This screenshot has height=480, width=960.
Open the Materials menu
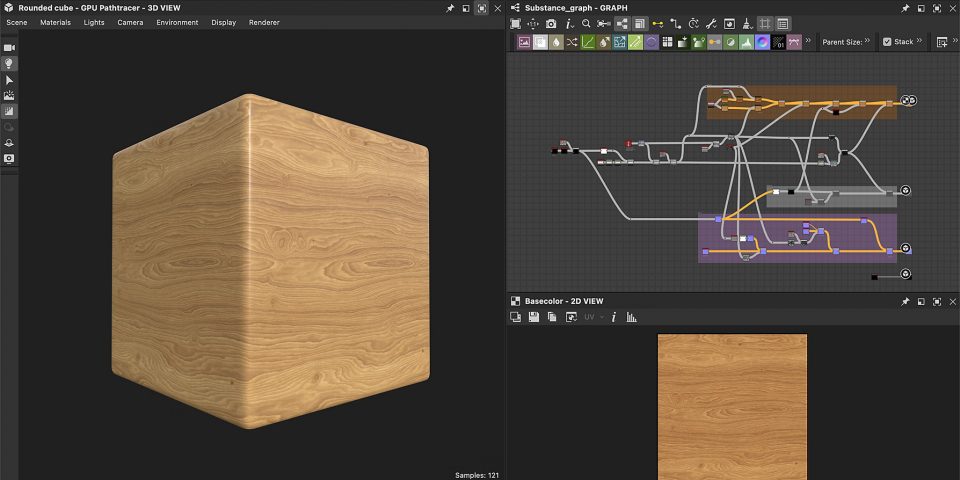tap(55, 22)
